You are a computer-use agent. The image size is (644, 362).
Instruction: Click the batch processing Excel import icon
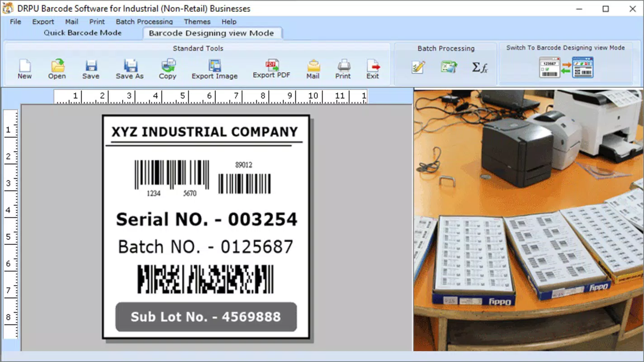pyautogui.click(x=449, y=67)
